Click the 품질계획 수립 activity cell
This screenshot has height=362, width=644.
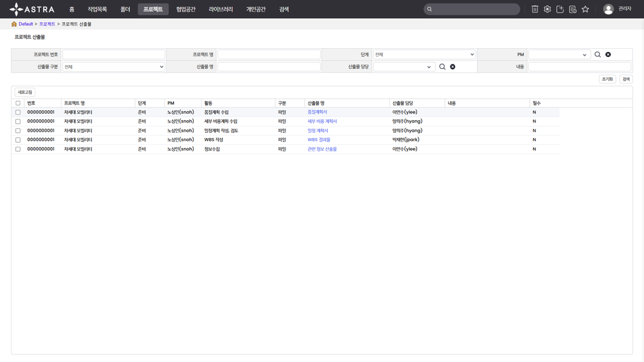click(216, 112)
